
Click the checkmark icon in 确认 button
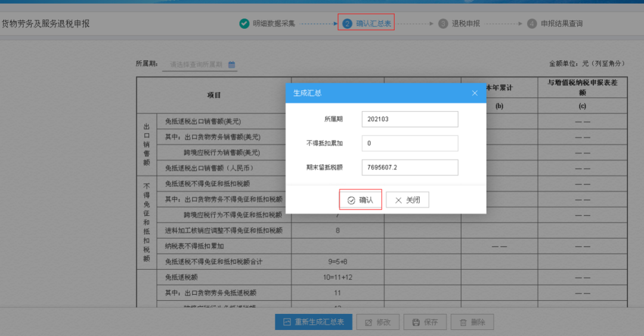pyautogui.click(x=351, y=201)
